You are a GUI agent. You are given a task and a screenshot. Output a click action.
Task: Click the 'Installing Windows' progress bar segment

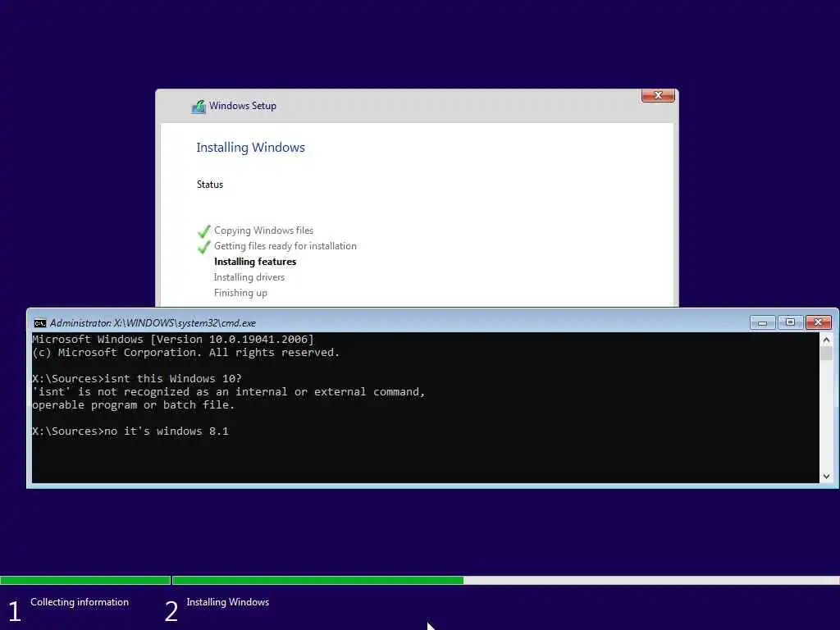point(505,580)
